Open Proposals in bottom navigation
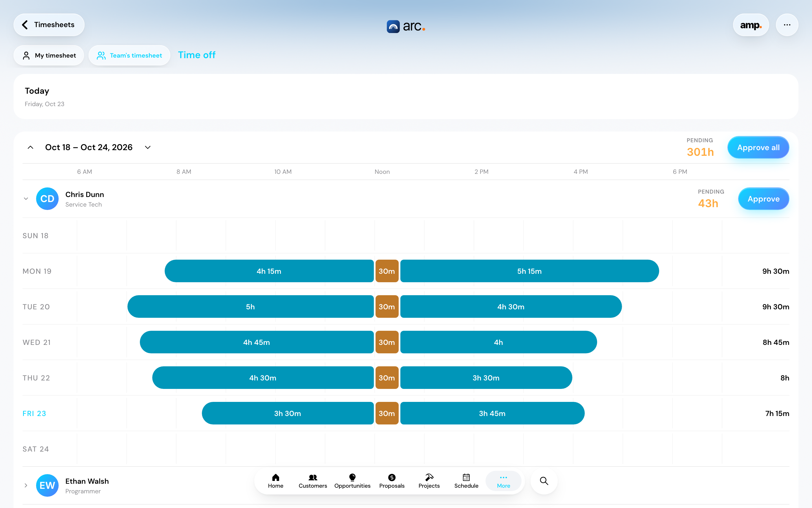 [x=392, y=481]
